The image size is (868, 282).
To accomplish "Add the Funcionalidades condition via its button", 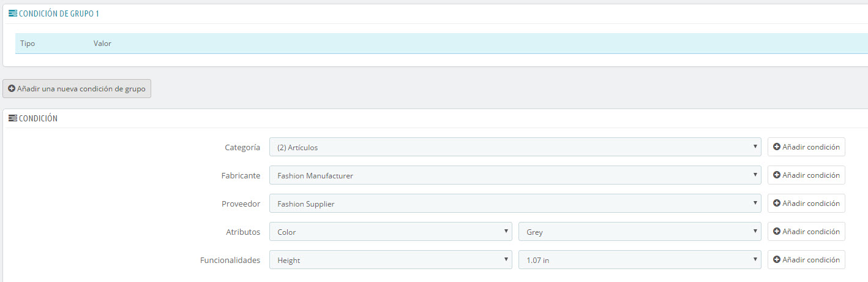I will (x=806, y=260).
